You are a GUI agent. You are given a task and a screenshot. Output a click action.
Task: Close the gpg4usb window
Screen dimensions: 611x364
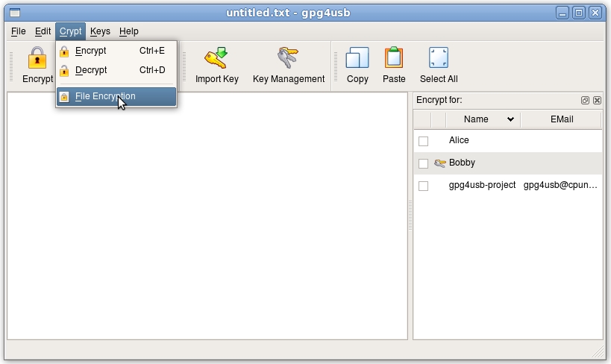coord(595,13)
